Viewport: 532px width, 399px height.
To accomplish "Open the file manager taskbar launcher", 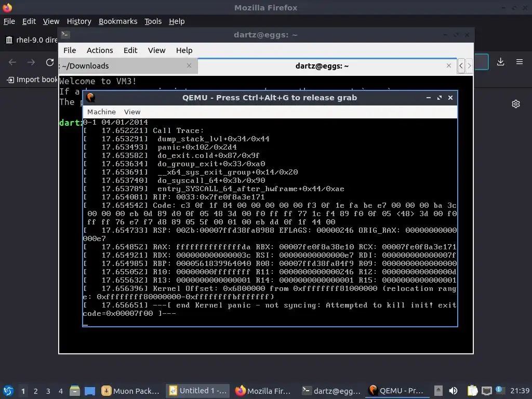I will click(x=75, y=391).
